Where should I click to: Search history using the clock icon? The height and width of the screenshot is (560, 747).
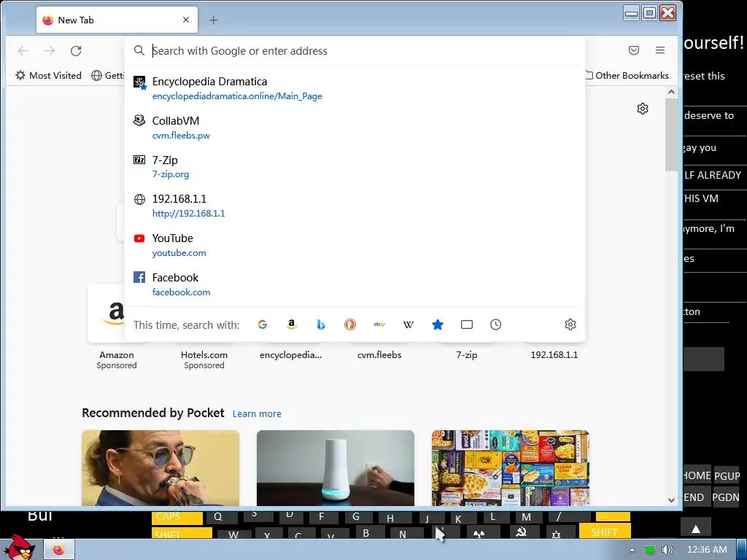[x=496, y=324]
